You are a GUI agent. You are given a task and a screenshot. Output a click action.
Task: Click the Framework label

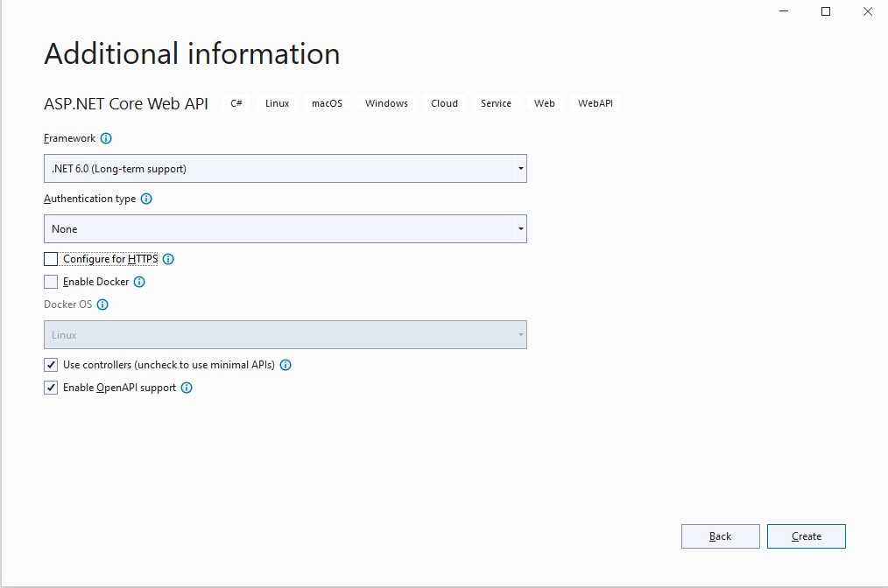[70, 138]
